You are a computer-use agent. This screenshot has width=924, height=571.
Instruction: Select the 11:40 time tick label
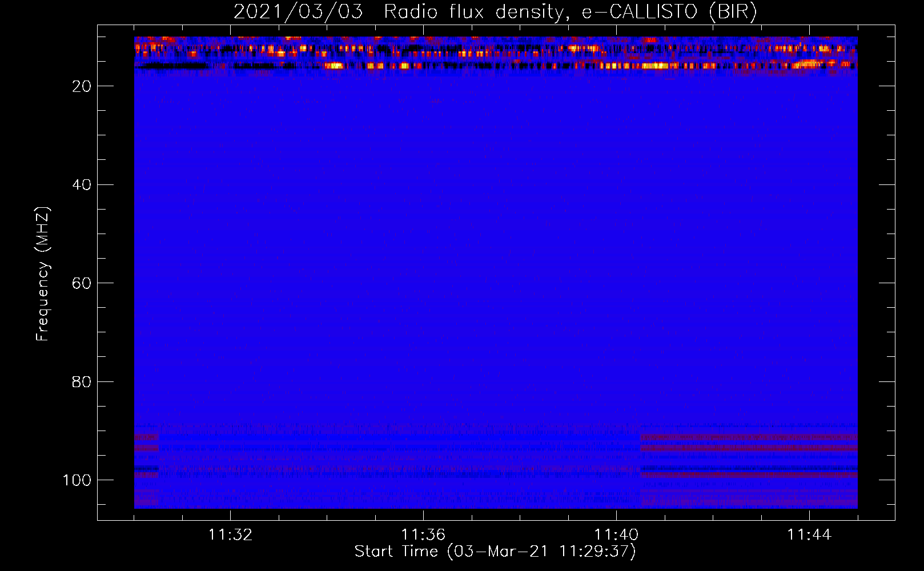pyautogui.click(x=616, y=535)
